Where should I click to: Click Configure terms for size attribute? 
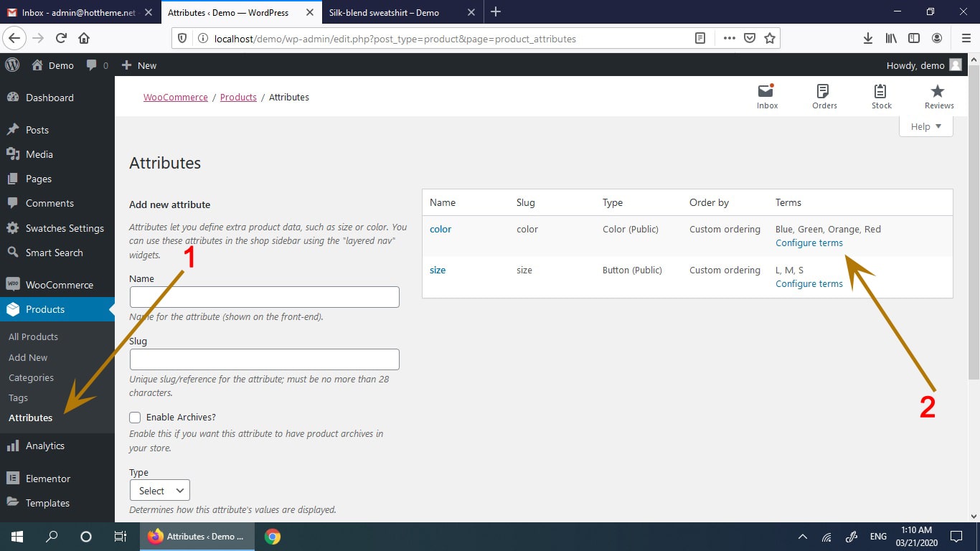[809, 283]
